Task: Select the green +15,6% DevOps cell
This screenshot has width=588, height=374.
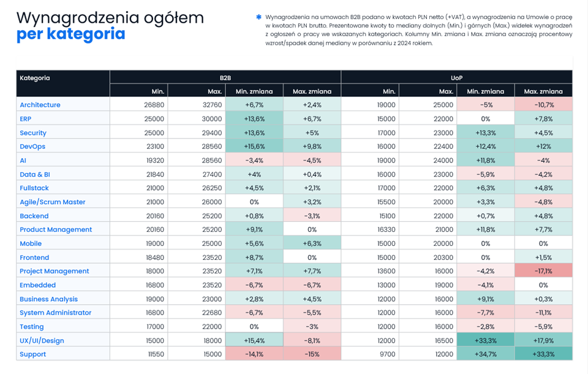Action: tap(254, 147)
